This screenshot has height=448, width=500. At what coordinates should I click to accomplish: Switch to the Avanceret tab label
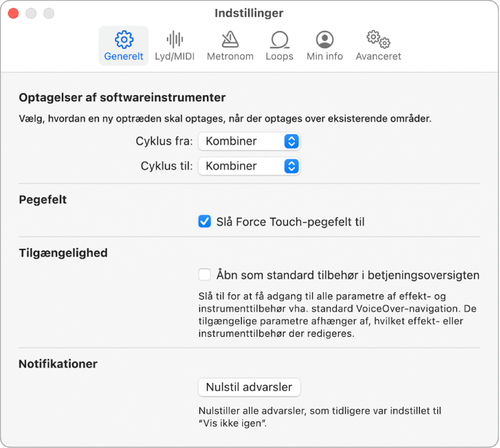tap(378, 56)
